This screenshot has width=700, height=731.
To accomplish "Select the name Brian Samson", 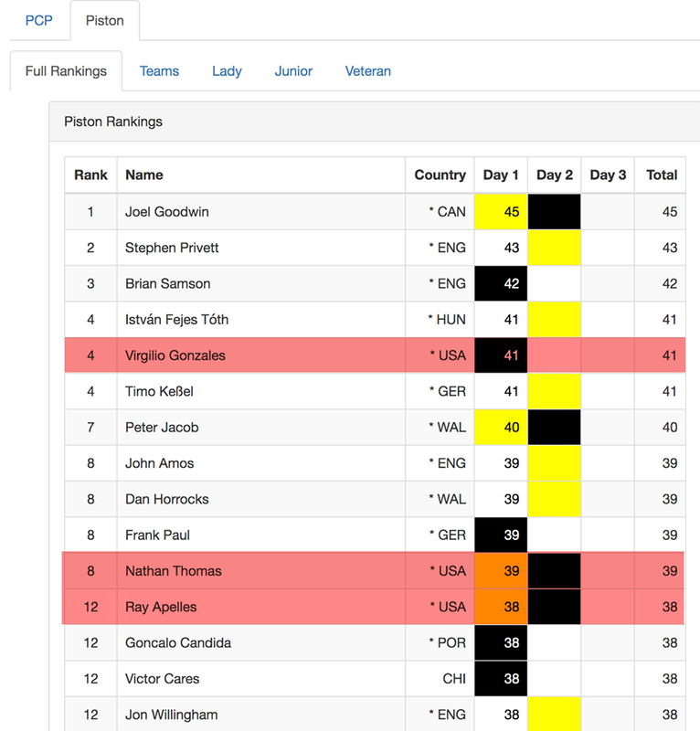I will coord(167,283).
